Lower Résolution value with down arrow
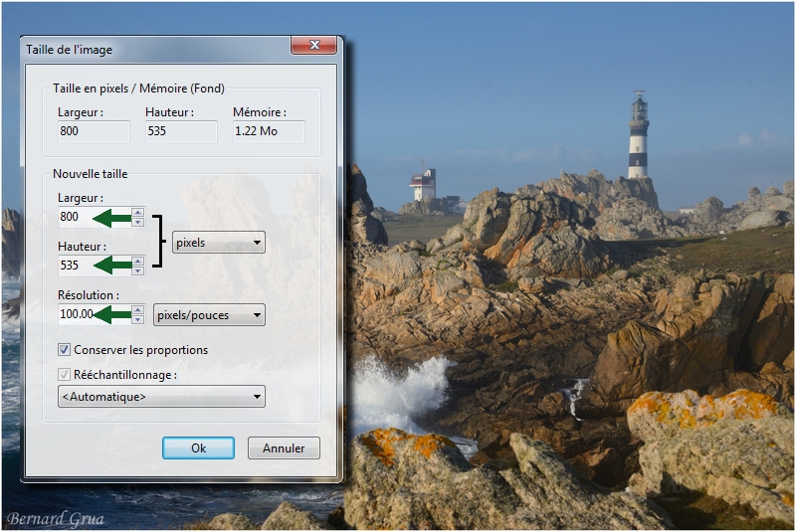796x532 pixels. click(x=137, y=319)
